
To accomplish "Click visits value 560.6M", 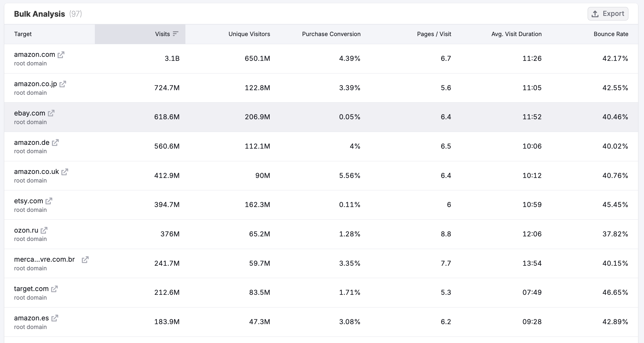I will [167, 146].
